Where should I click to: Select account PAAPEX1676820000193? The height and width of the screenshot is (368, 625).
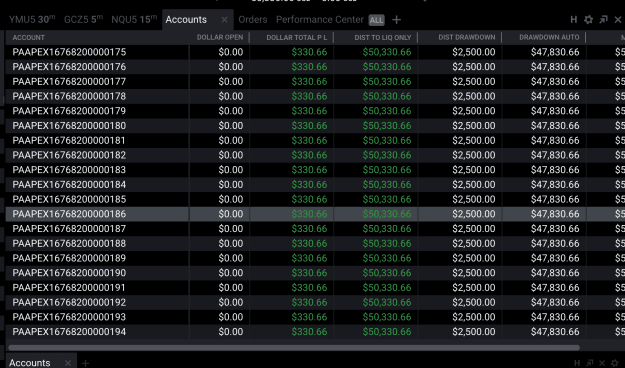[69, 317]
